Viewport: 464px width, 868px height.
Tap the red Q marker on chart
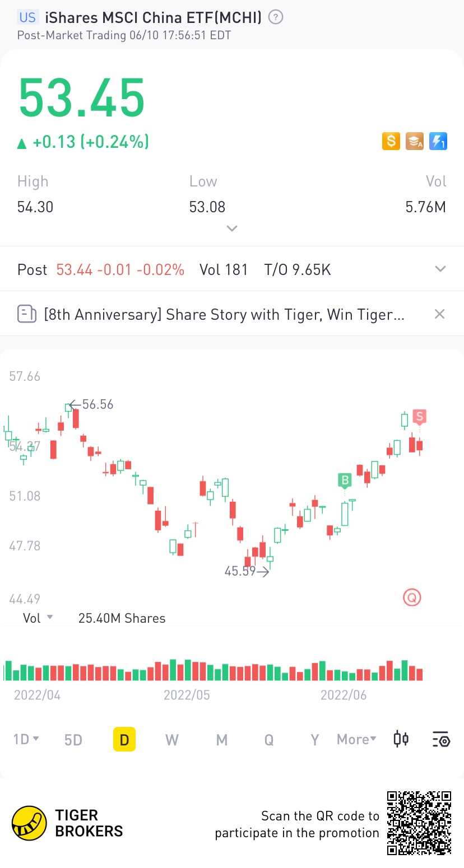click(x=412, y=598)
